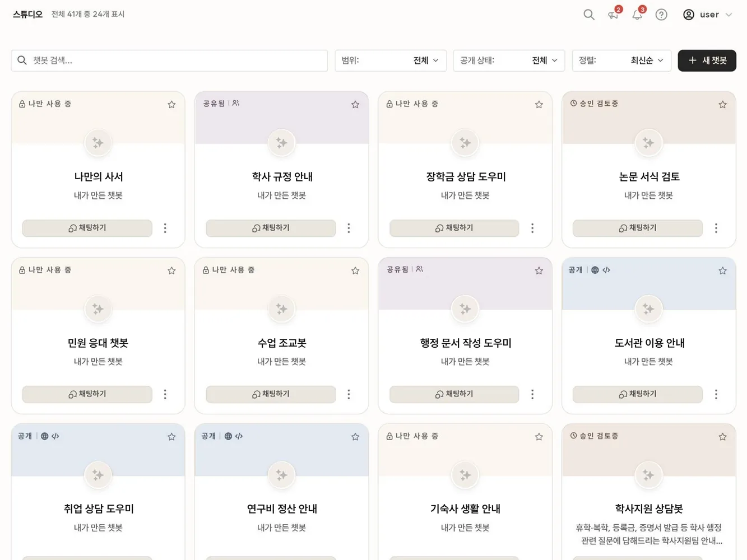Click the 나만 사용 중 badge on 수업 조교봇
747x560 pixels.
pyautogui.click(x=229, y=270)
